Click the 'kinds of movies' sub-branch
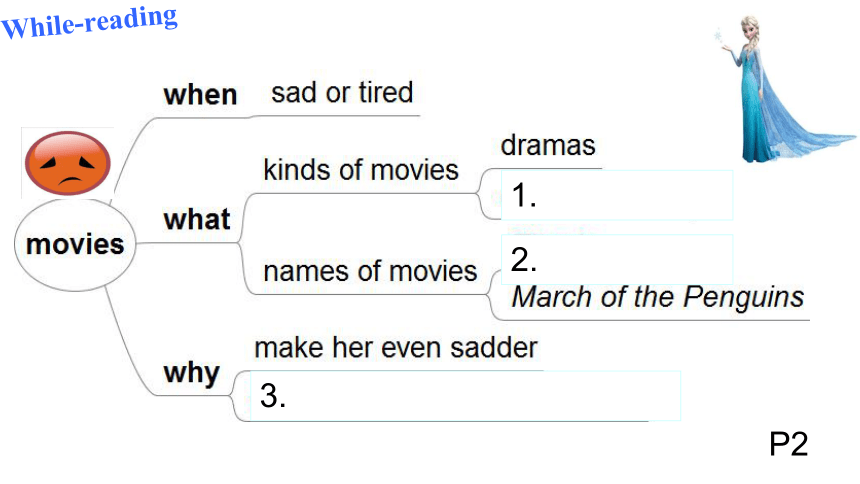 click(x=360, y=170)
